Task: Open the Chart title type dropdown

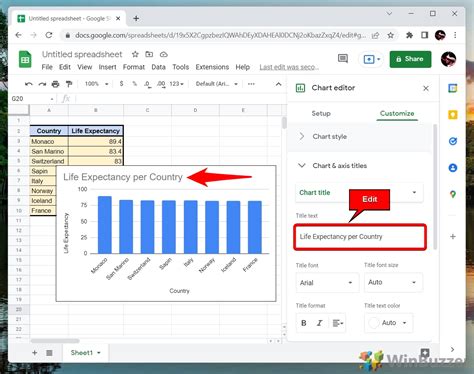Action: [359, 192]
